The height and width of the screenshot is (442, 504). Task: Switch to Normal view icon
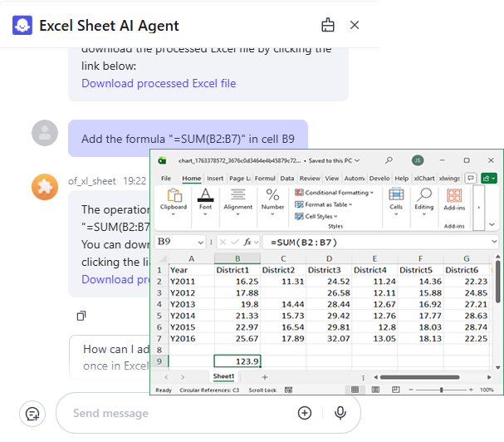click(x=355, y=390)
